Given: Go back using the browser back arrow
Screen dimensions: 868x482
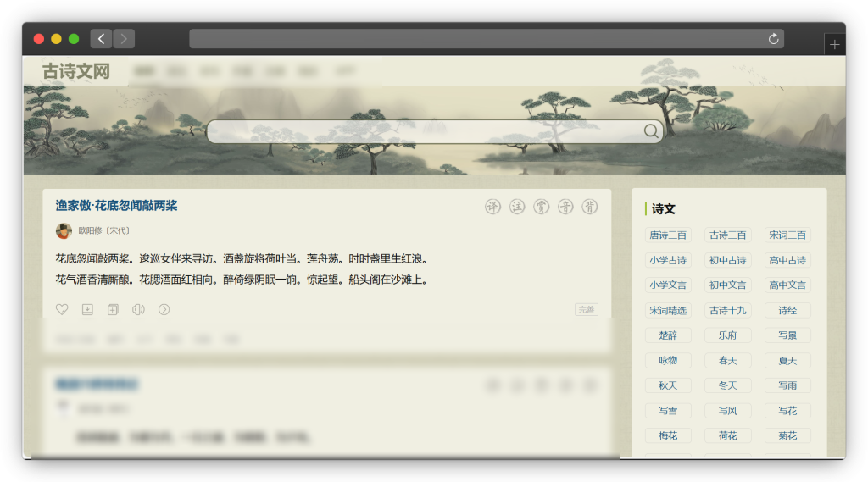Looking at the screenshot, I should point(101,39).
